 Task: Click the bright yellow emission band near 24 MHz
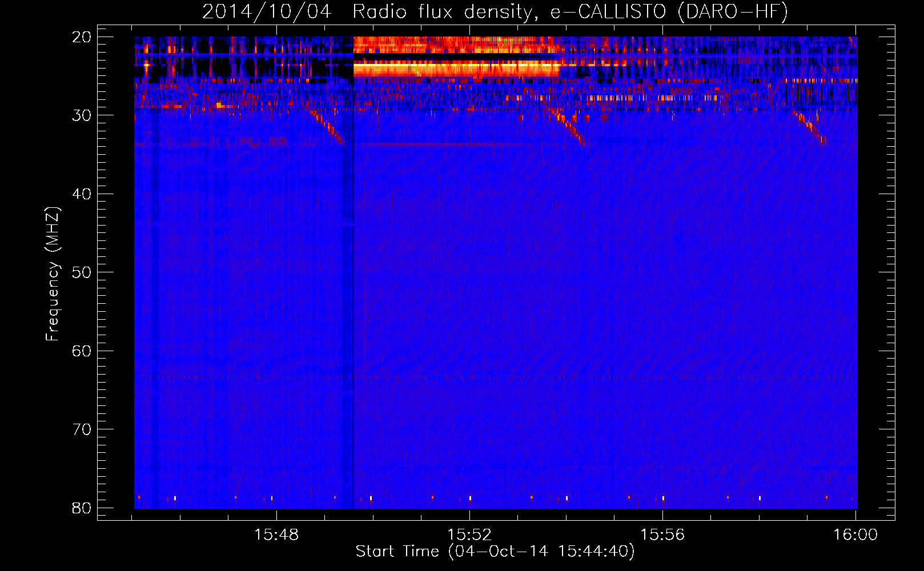[457, 69]
